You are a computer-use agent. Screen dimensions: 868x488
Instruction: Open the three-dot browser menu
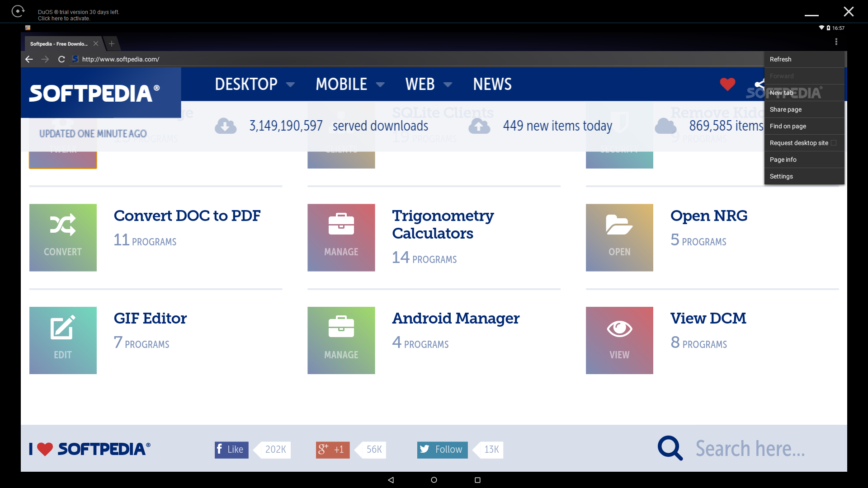pos(836,42)
